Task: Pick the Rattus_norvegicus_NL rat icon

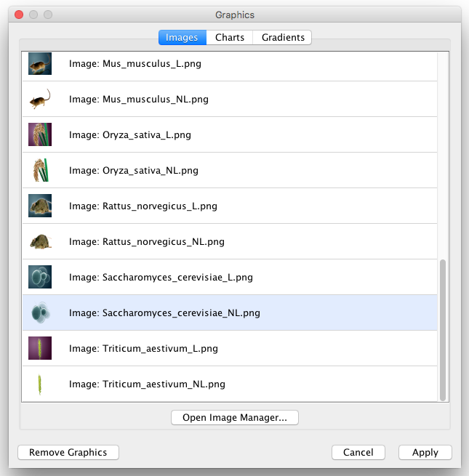Action: pyautogui.click(x=39, y=242)
